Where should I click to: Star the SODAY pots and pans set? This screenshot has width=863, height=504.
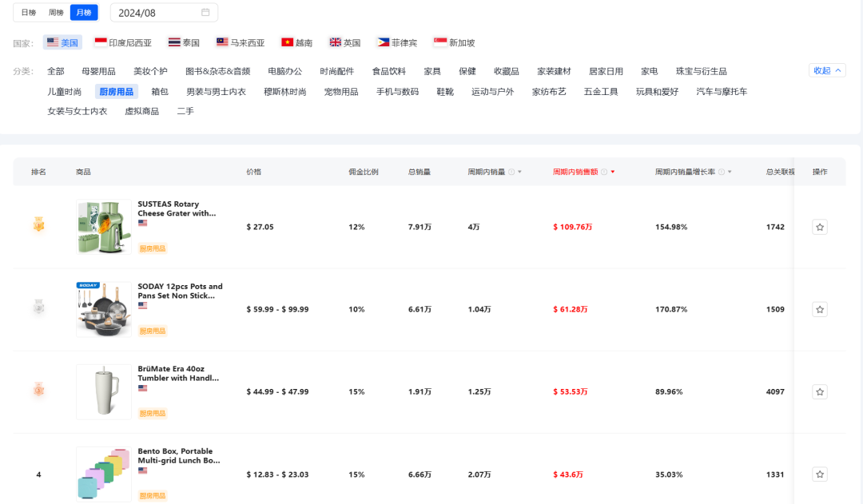[819, 309]
